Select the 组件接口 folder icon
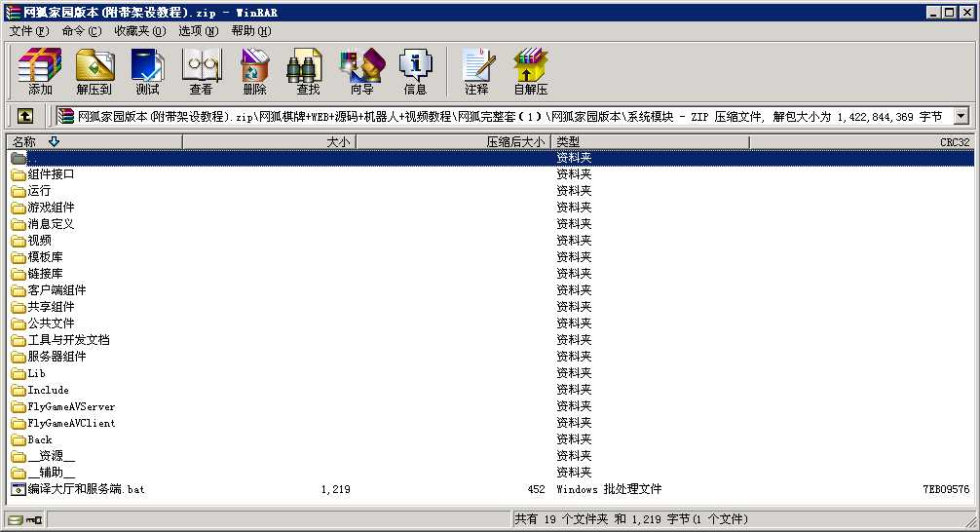The image size is (980, 532). click(19, 174)
